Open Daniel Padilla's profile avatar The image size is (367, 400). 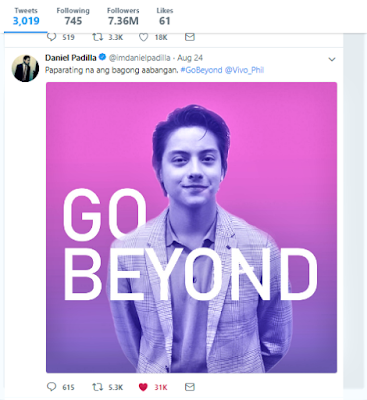[25, 68]
